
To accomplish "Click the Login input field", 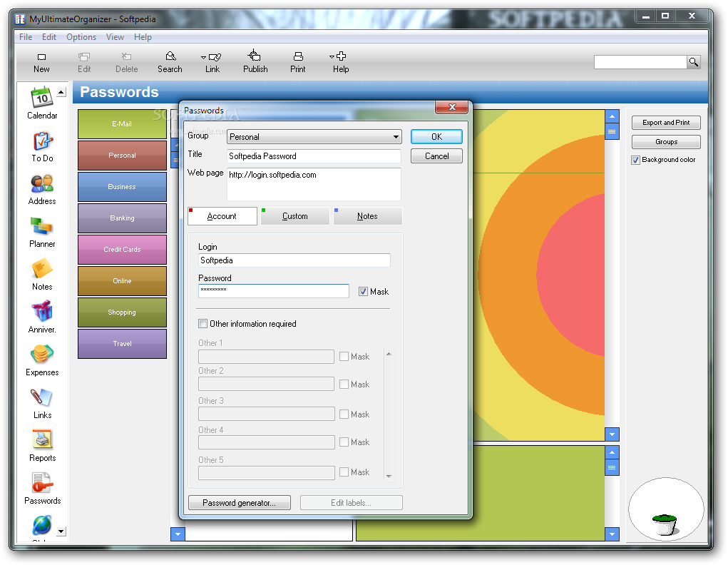I will [x=294, y=260].
